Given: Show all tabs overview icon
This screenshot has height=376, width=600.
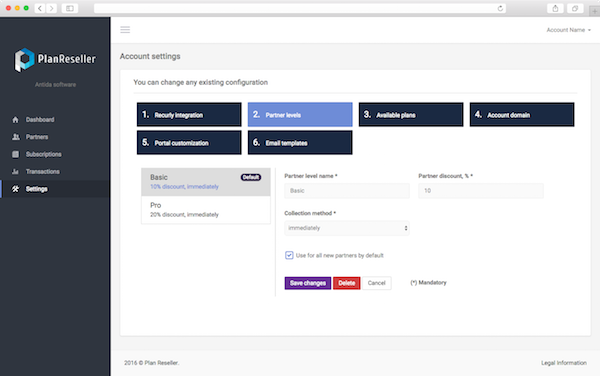Looking at the screenshot, I should (575, 8).
